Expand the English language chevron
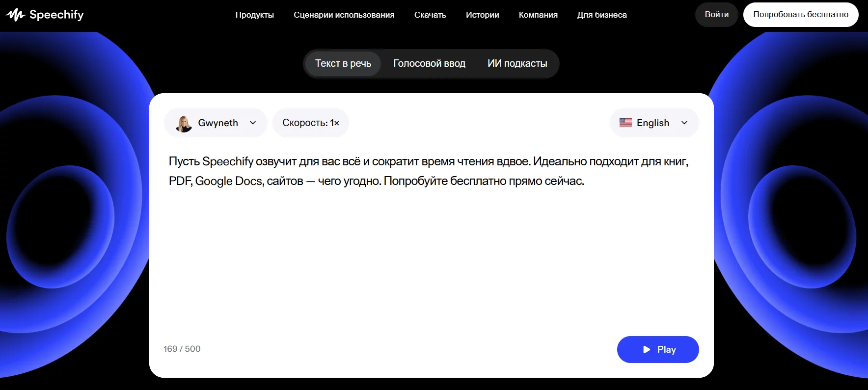Image resolution: width=868 pixels, height=390 pixels. [684, 123]
